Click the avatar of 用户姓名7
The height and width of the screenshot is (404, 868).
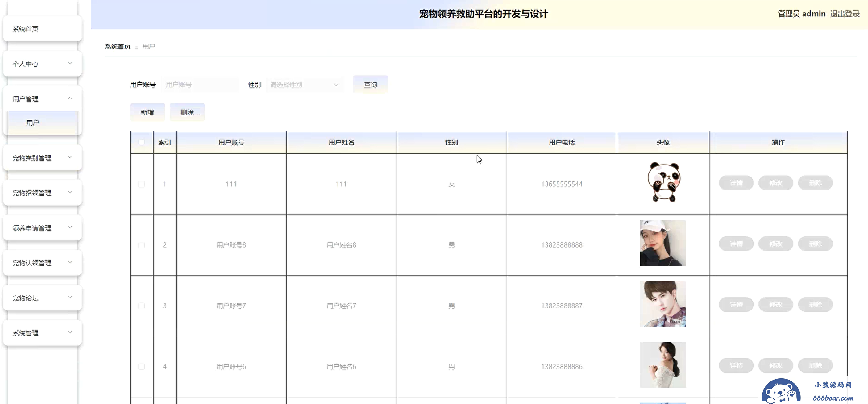coord(663,304)
